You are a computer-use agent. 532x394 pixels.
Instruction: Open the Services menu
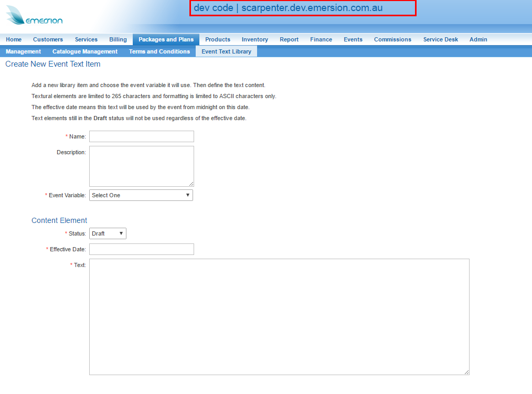pyautogui.click(x=86, y=39)
